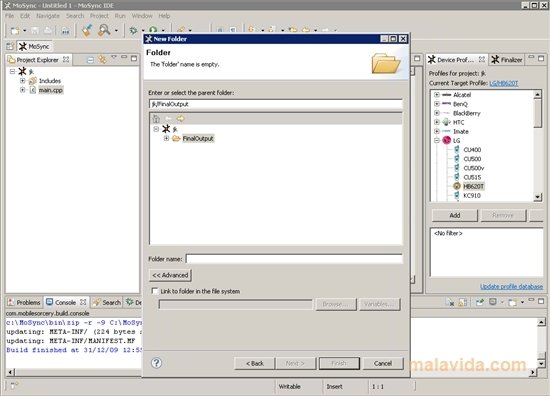Click the home icon in New Folder dialog
This screenshot has height=396, width=550.
click(x=156, y=119)
